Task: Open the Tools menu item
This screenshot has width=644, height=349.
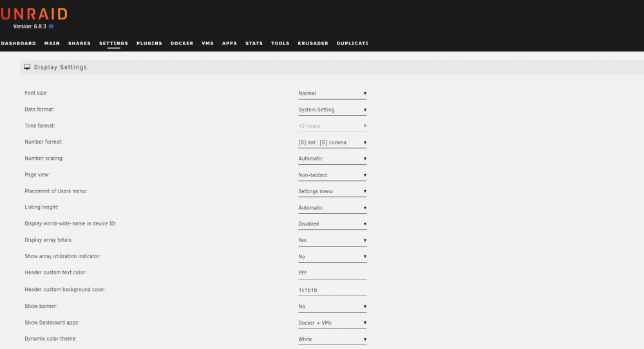Action: [280, 43]
